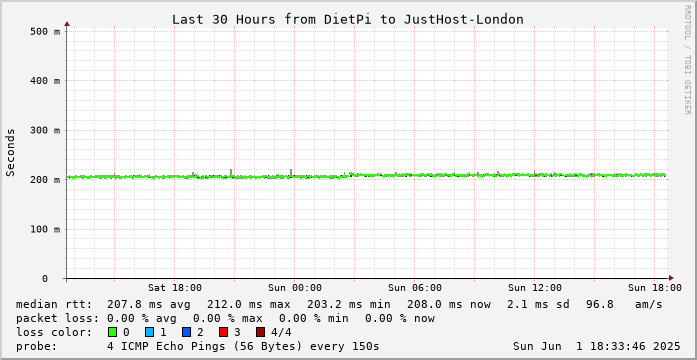Click the 'Sun 06:00' time axis label

pos(415,288)
